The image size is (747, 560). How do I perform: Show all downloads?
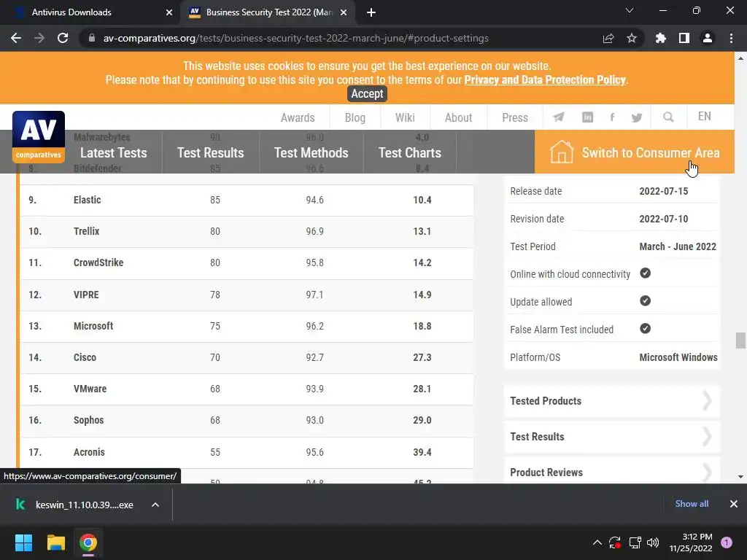click(692, 504)
